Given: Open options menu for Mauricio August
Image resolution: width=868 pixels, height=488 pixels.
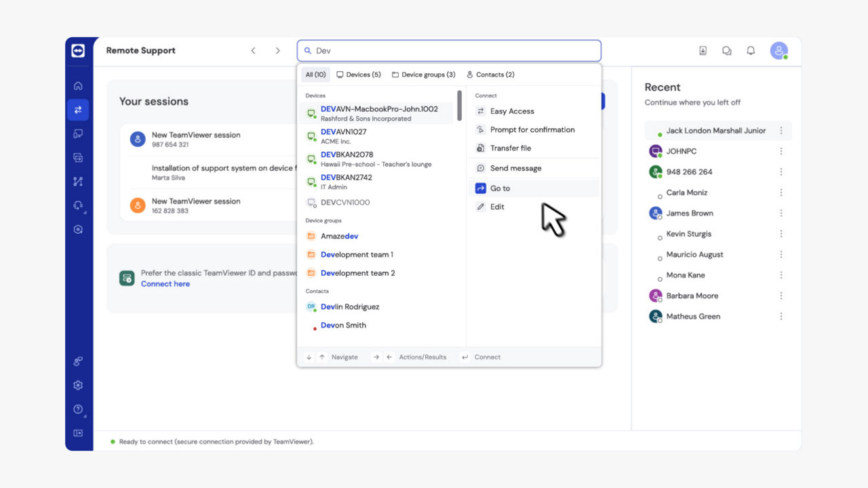Looking at the screenshot, I should [x=781, y=255].
